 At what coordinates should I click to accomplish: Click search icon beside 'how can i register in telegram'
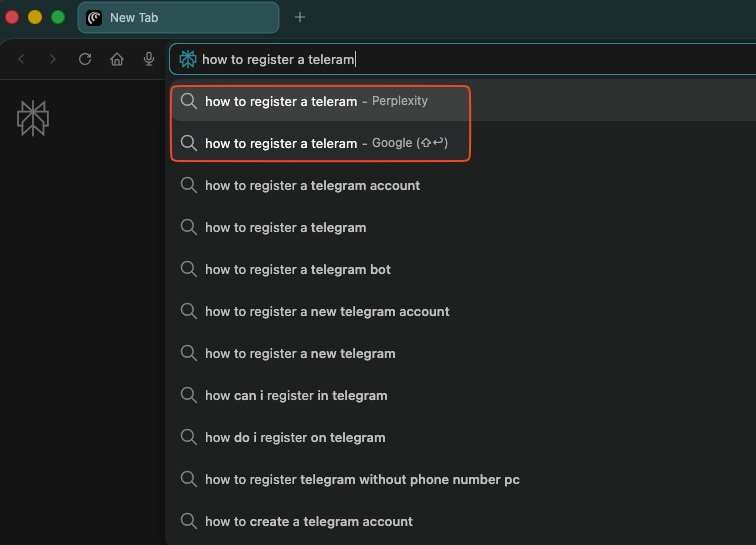click(189, 395)
